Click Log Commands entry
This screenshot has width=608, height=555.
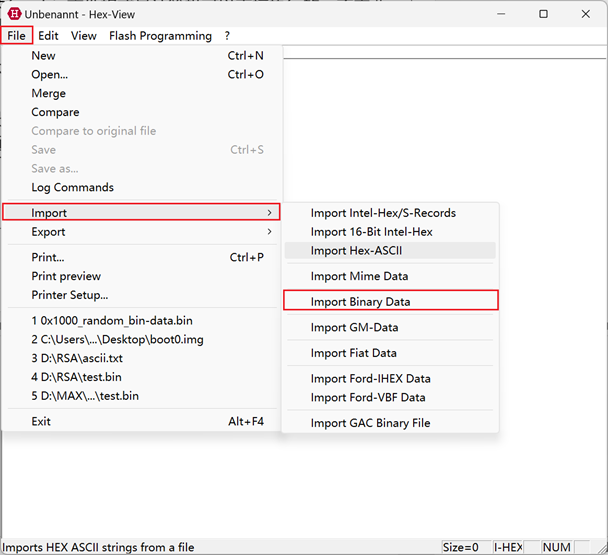[x=72, y=188]
